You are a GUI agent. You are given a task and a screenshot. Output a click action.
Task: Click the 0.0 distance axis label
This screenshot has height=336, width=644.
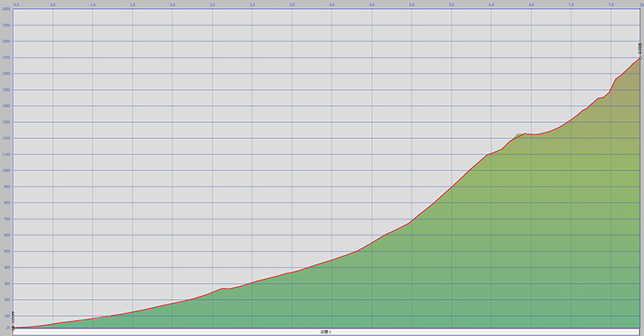tap(16, 5)
